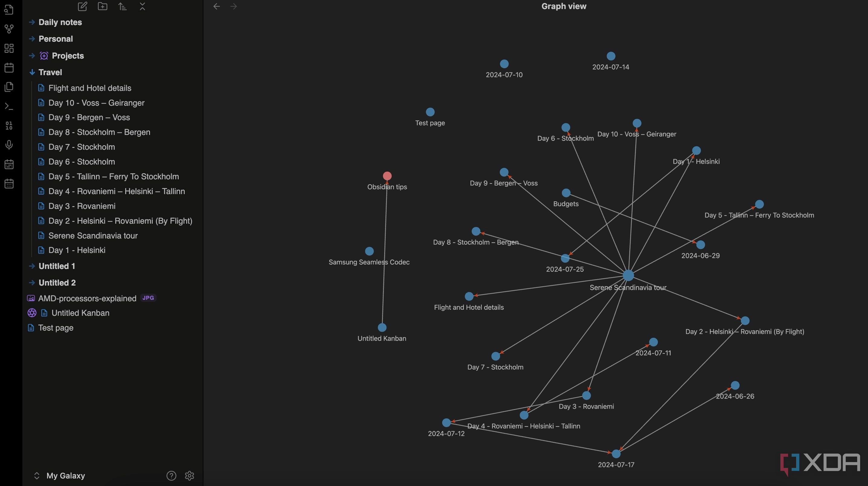868x486 pixels.
Task: Open Help button at bottom of sidebar
Action: click(171, 475)
